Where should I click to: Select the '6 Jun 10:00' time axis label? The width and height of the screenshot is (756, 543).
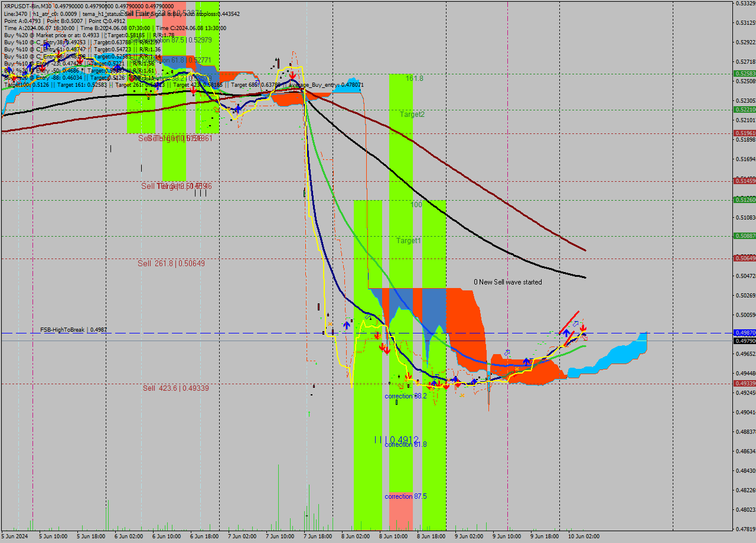point(166,537)
